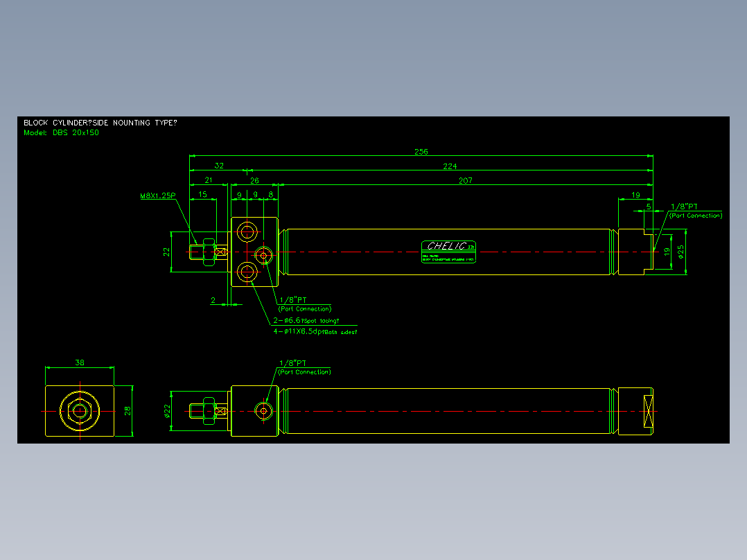The image size is (747, 560).
Task: Click the "8" dimension value
Action: pyautogui.click(x=270, y=195)
